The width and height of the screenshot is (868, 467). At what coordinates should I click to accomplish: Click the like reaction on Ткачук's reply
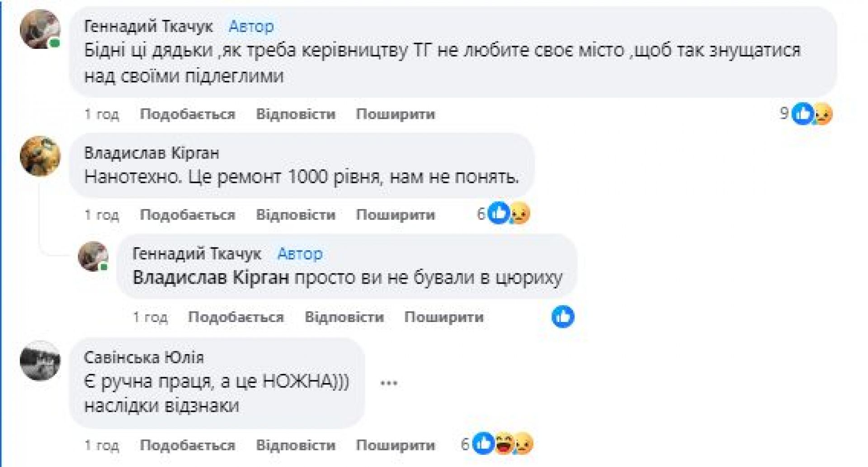pyautogui.click(x=563, y=316)
